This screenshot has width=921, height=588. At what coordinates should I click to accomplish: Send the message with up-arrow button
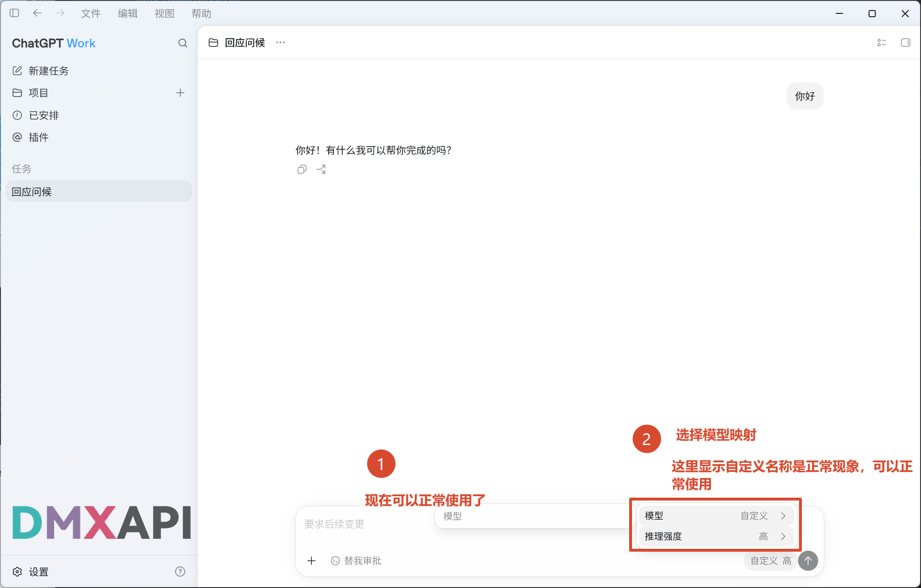pos(808,561)
